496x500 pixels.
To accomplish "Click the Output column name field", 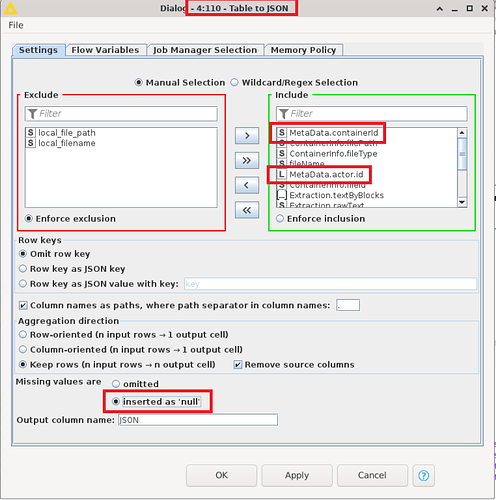I will coord(198,420).
